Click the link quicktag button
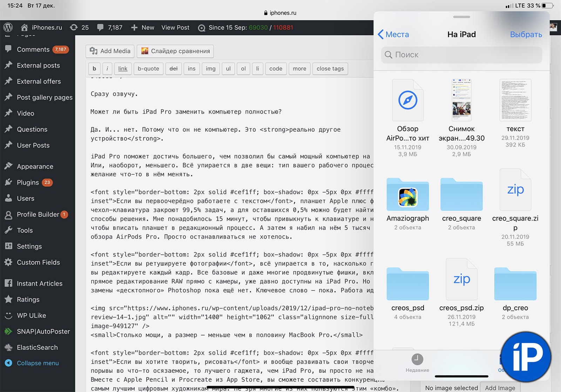The image size is (561, 392). coord(123,69)
